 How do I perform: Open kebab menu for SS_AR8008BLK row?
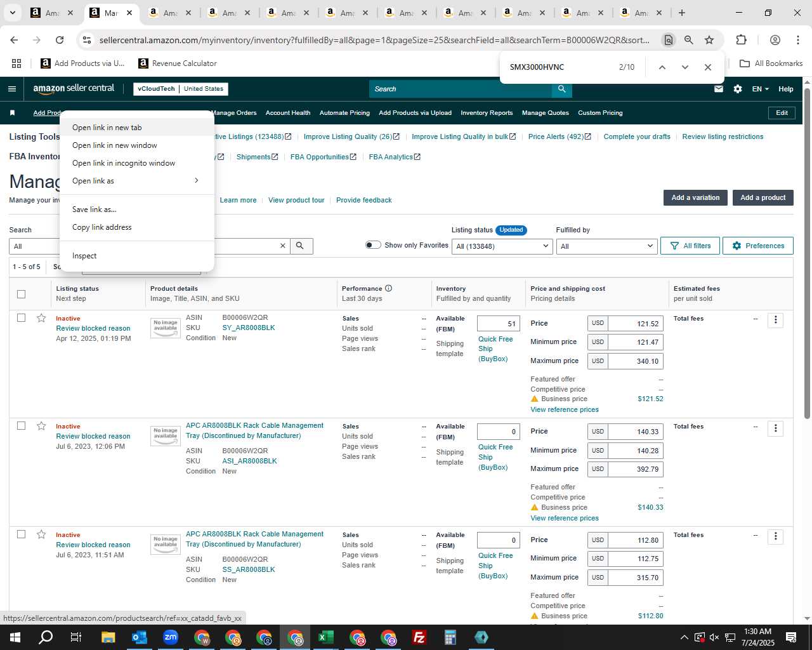(775, 536)
